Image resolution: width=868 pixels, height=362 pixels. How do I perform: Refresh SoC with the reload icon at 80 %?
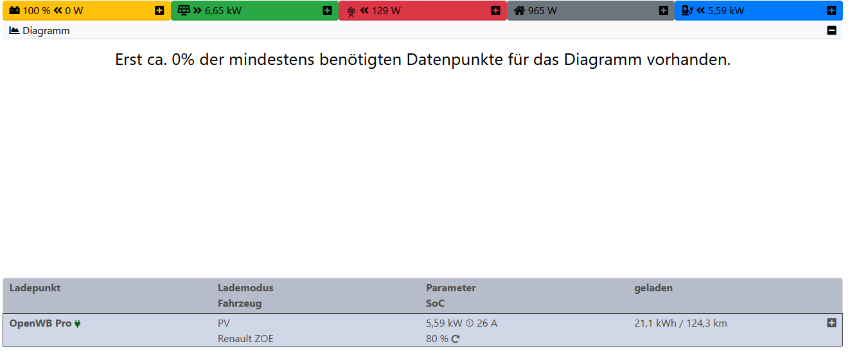tap(456, 339)
